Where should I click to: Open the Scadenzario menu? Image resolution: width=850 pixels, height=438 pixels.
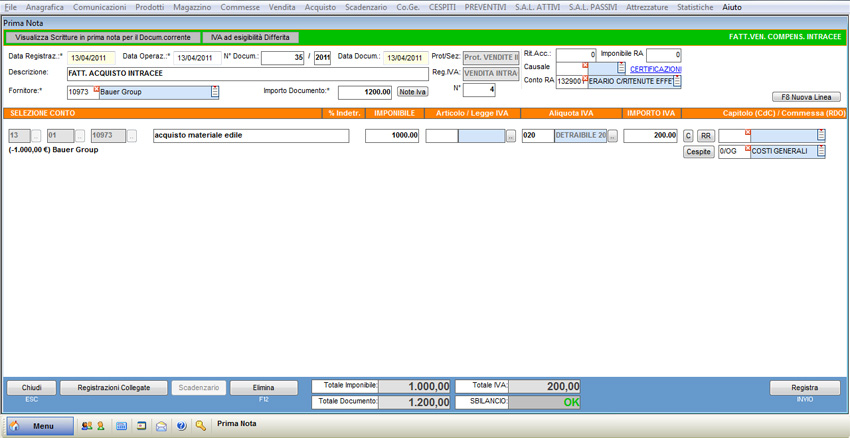(366, 7)
